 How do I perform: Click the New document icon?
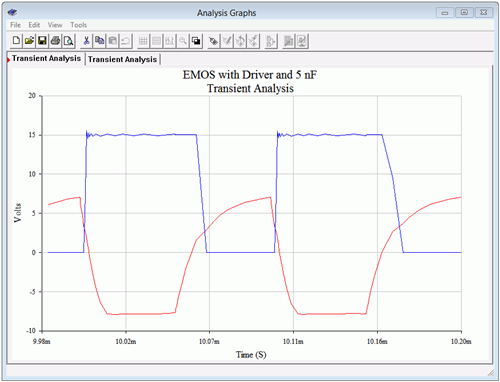[x=16, y=41]
